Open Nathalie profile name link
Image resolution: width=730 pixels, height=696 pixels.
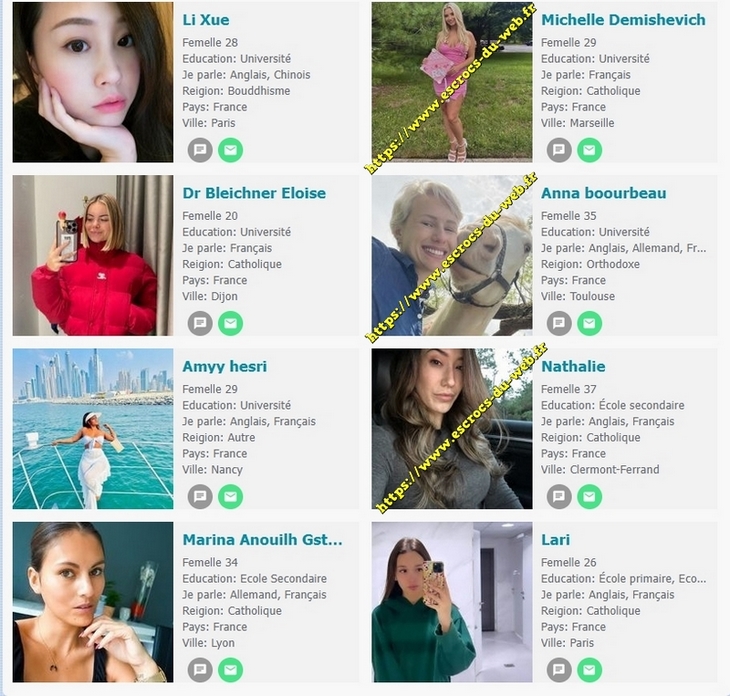tap(573, 366)
